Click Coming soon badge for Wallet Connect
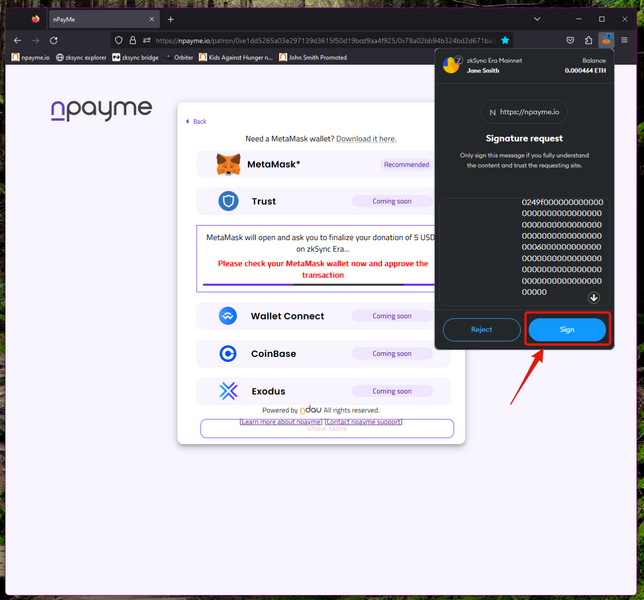Image resolution: width=644 pixels, height=600 pixels. pyautogui.click(x=392, y=316)
